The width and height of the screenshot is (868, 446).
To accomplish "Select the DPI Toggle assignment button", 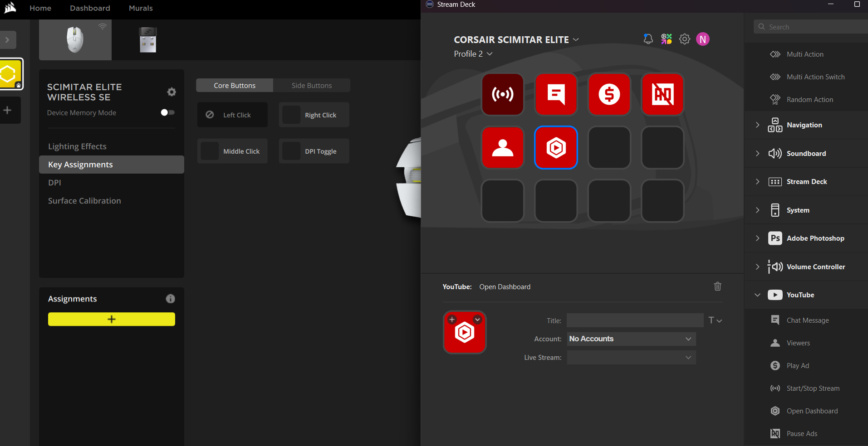I will [x=314, y=151].
